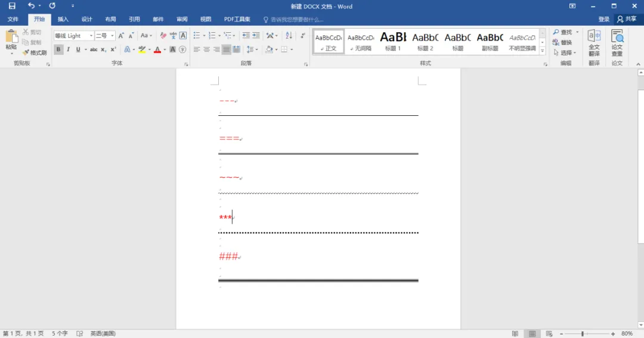Click the center align paragraph icon
The height and width of the screenshot is (338, 644).
click(x=206, y=50)
